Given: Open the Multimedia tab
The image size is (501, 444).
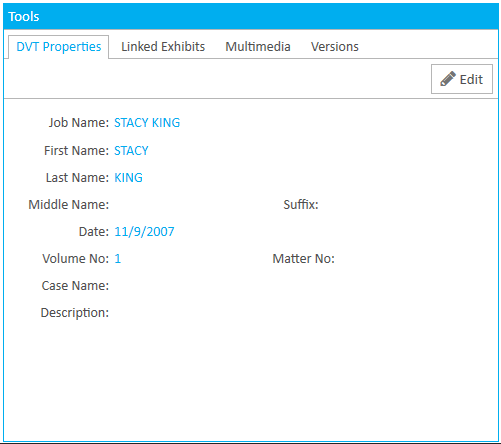Looking at the screenshot, I should (x=258, y=47).
